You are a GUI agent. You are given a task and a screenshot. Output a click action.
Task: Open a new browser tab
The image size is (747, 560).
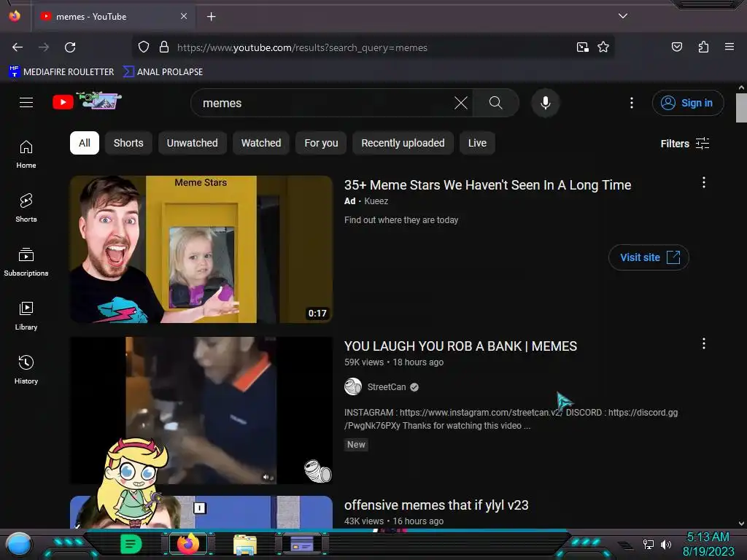tap(211, 17)
